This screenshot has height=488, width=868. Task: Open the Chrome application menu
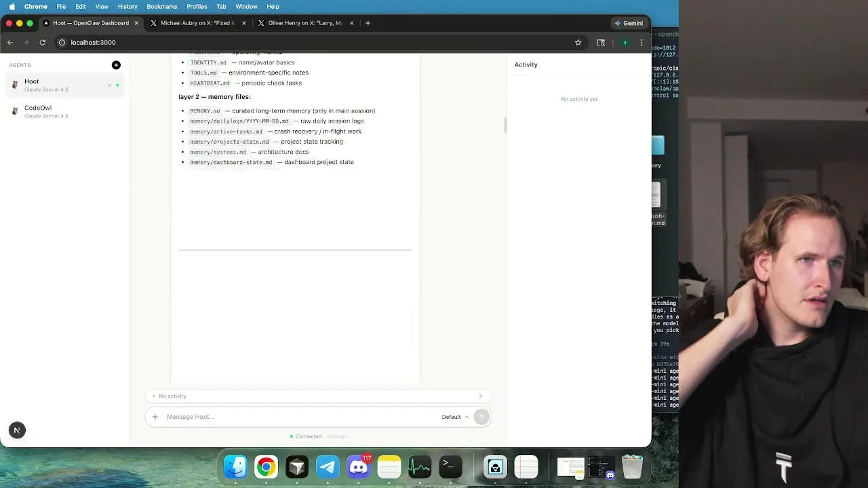pyautogui.click(x=36, y=7)
